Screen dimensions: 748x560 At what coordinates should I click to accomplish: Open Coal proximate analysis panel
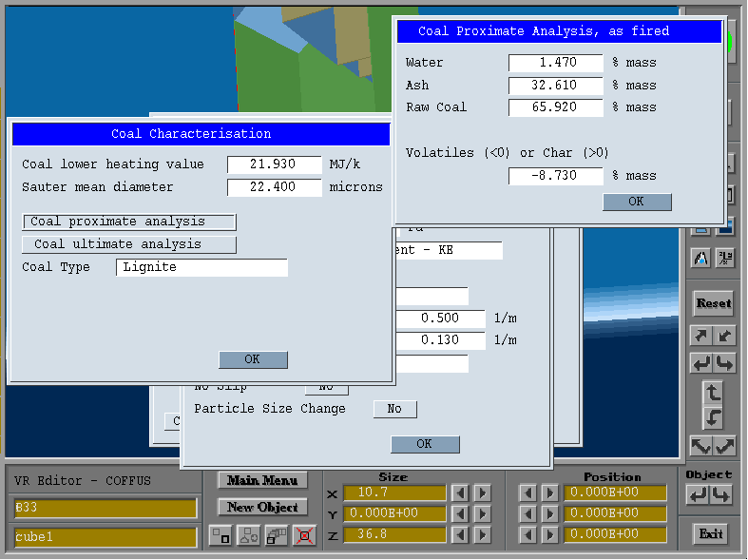coord(128,222)
